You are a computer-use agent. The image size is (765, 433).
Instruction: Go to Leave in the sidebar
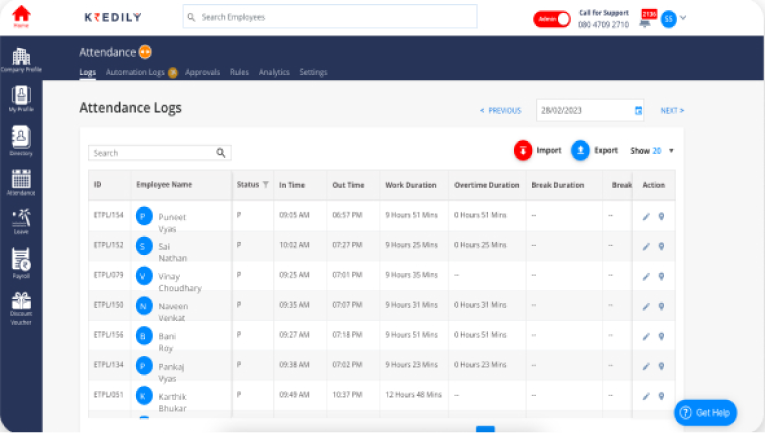point(20,219)
